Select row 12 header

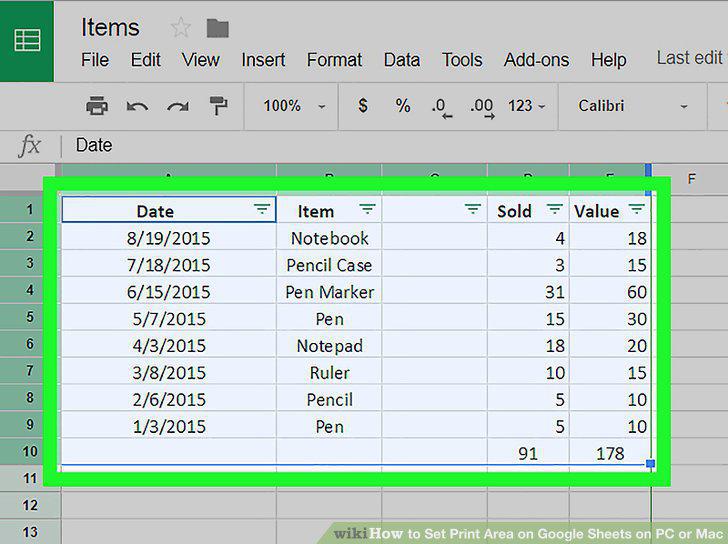click(30, 505)
